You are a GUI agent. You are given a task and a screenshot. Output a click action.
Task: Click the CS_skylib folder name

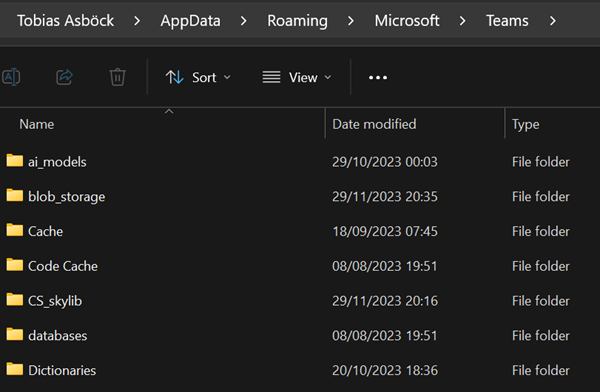pyautogui.click(x=55, y=301)
